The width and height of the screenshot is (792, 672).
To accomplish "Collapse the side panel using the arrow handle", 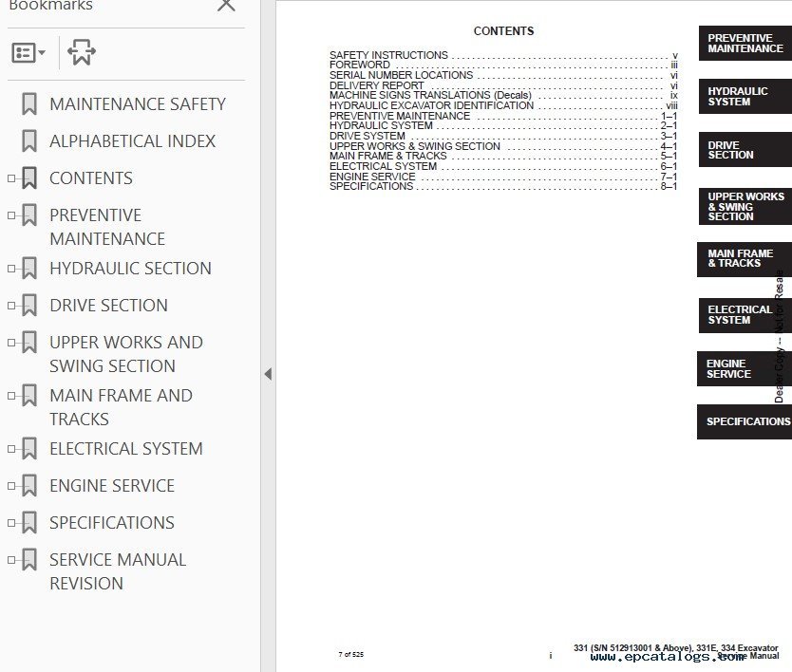I will pos(268,374).
